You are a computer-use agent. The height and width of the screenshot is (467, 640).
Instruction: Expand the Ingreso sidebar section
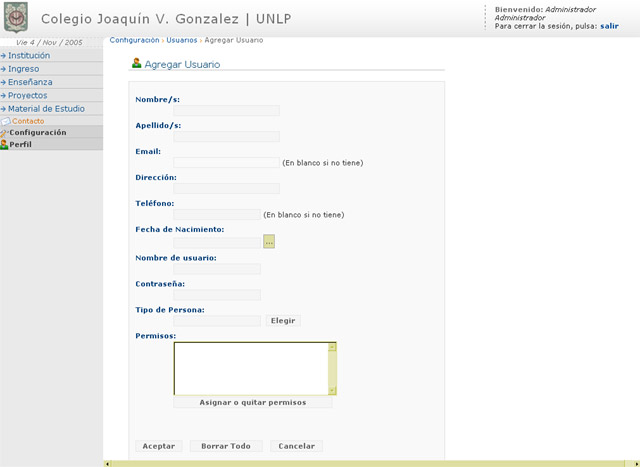[23, 69]
